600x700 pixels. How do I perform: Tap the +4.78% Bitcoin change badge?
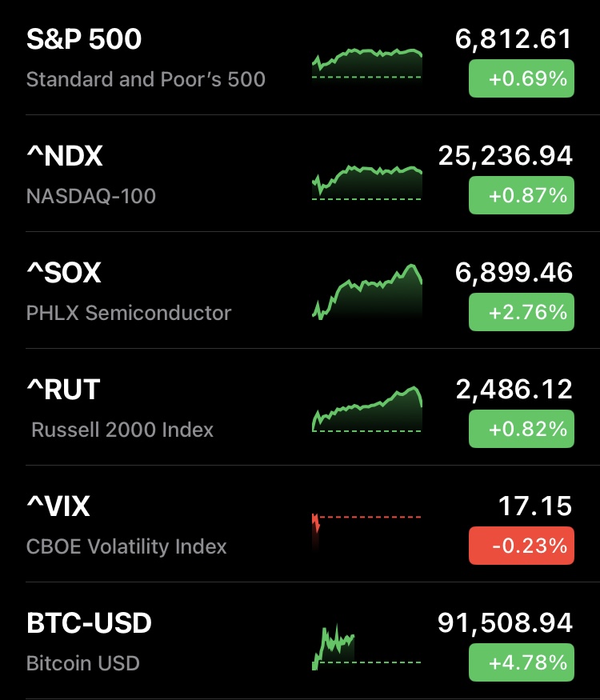click(x=521, y=663)
